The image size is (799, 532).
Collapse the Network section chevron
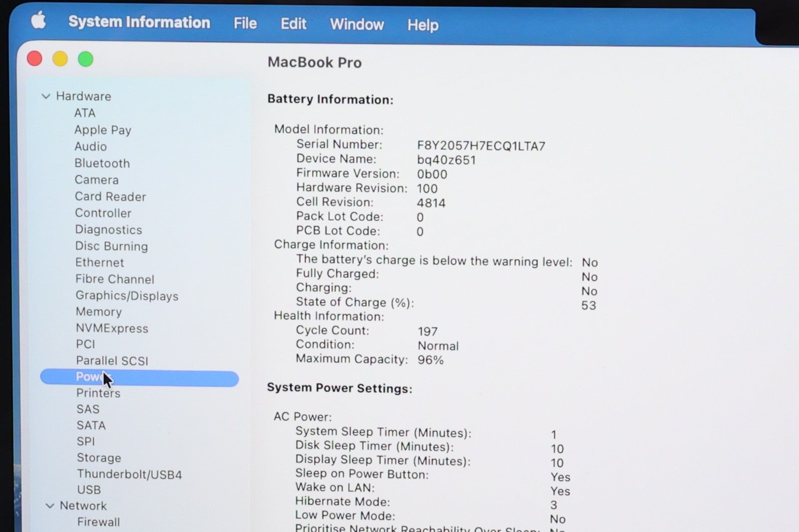49,506
